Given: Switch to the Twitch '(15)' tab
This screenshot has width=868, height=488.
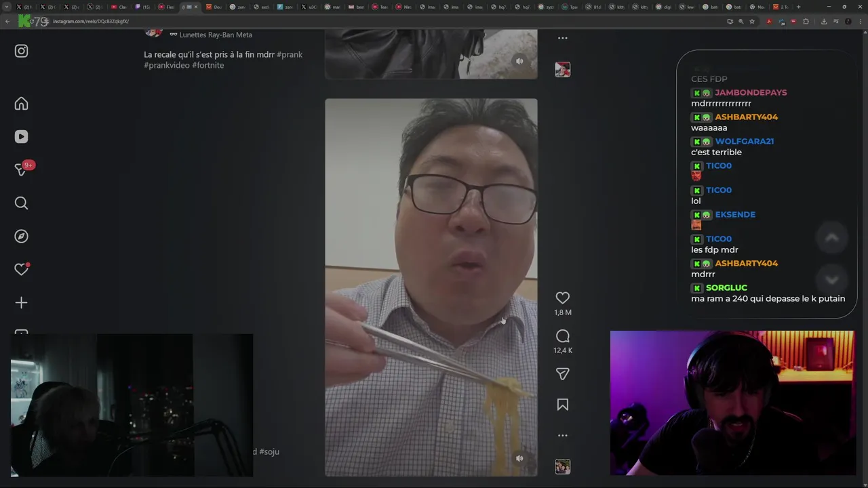Looking at the screenshot, I should [x=143, y=7].
